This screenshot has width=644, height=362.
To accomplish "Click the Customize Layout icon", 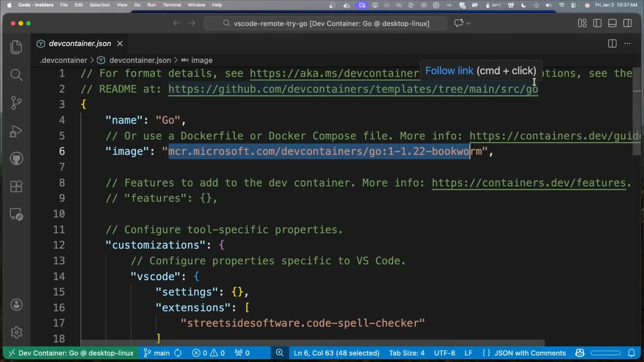I will pos(582,23).
